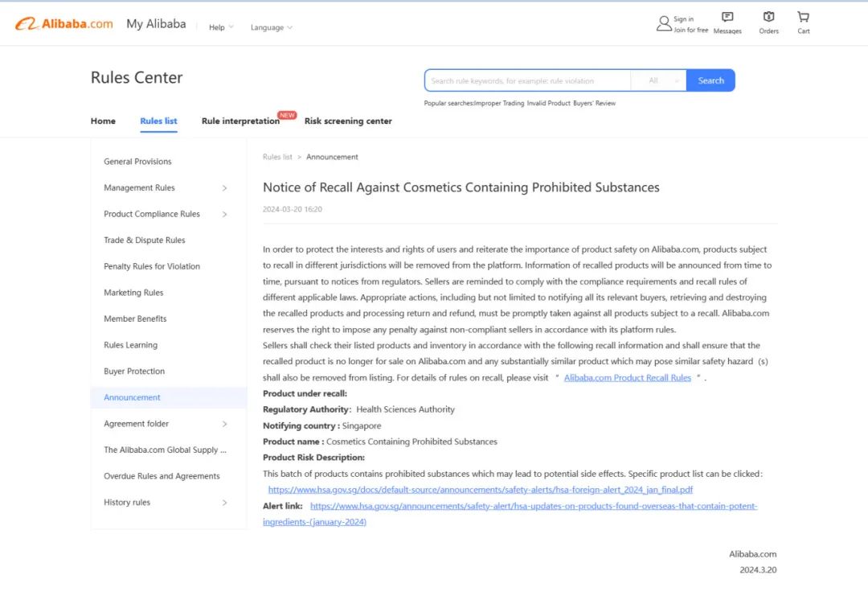The width and height of the screenshot is (868, 604).
Task: Expand the Help dropdown
Action: click(221, 27)
